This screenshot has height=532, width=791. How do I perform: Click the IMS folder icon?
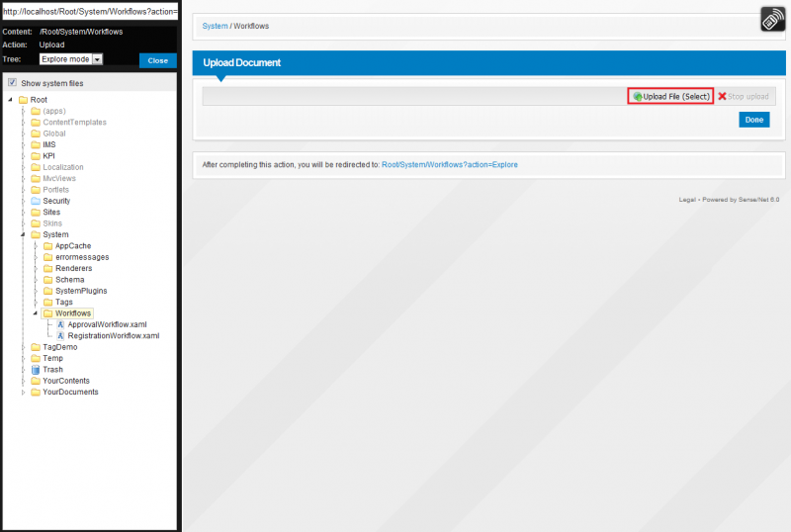click(36, 144)
